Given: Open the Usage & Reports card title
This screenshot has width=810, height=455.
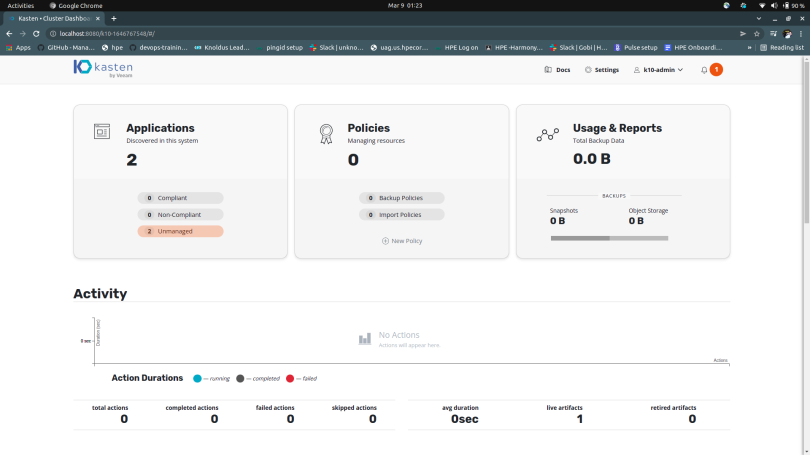Looking at the screenshot, I should pyautogui.click(x=617, y=128).
